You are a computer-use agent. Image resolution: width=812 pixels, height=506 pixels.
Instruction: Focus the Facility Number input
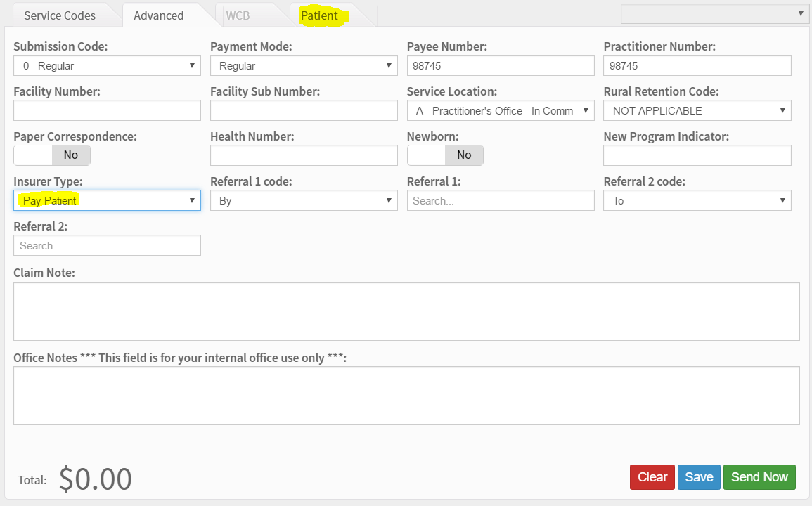pos(107,110)
